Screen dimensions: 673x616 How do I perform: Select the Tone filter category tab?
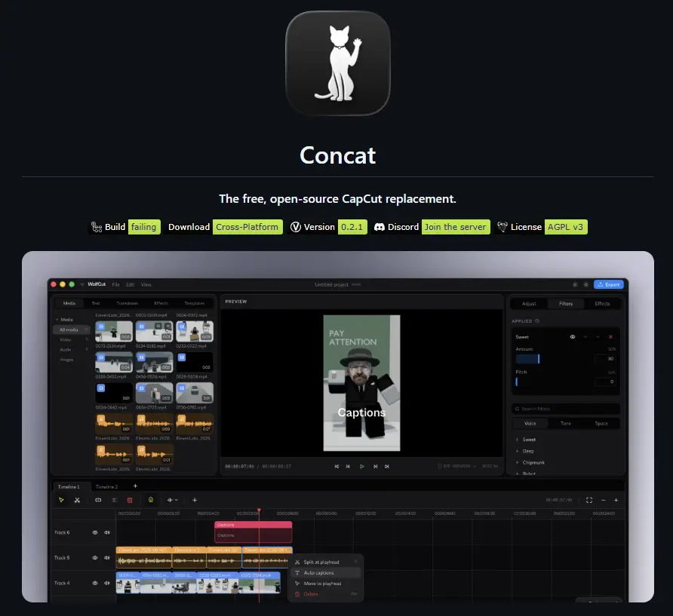tap(566, 424)
